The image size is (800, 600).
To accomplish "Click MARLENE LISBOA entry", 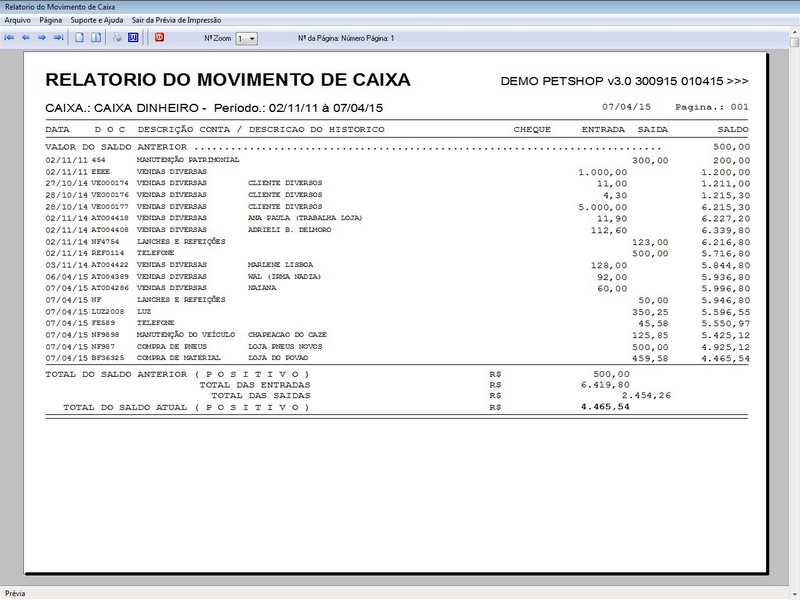I will 281,265.
